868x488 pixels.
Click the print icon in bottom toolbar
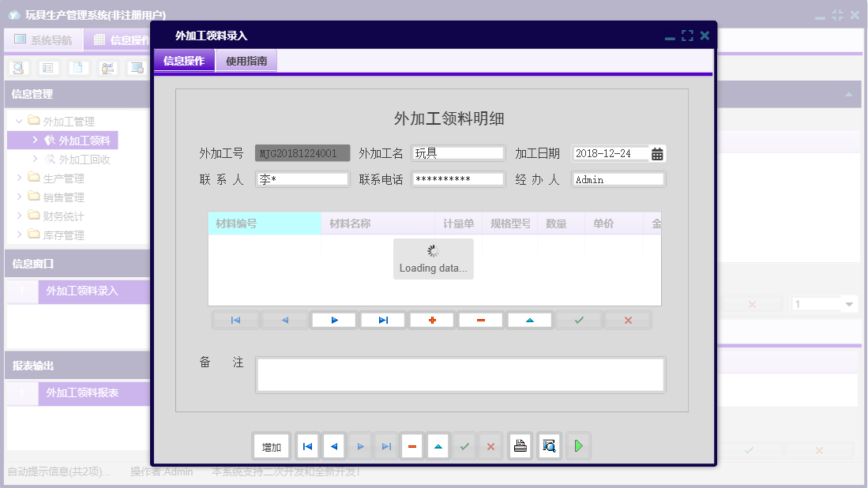[520, 446]
